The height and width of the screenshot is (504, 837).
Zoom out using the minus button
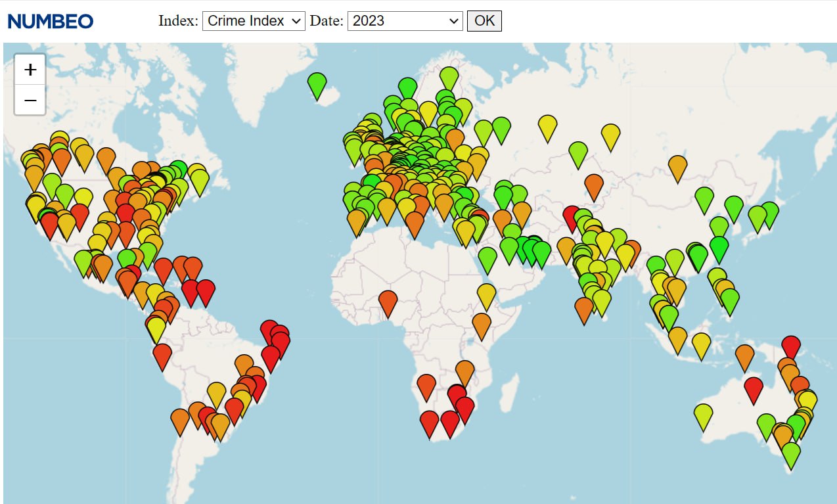coord(30,101)
